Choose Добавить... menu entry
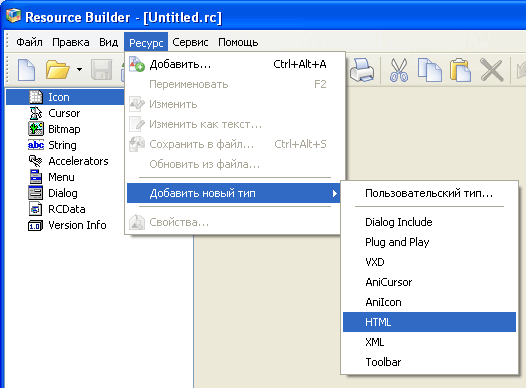The height and width of the screenshot is (389, 526). [235, 64]
